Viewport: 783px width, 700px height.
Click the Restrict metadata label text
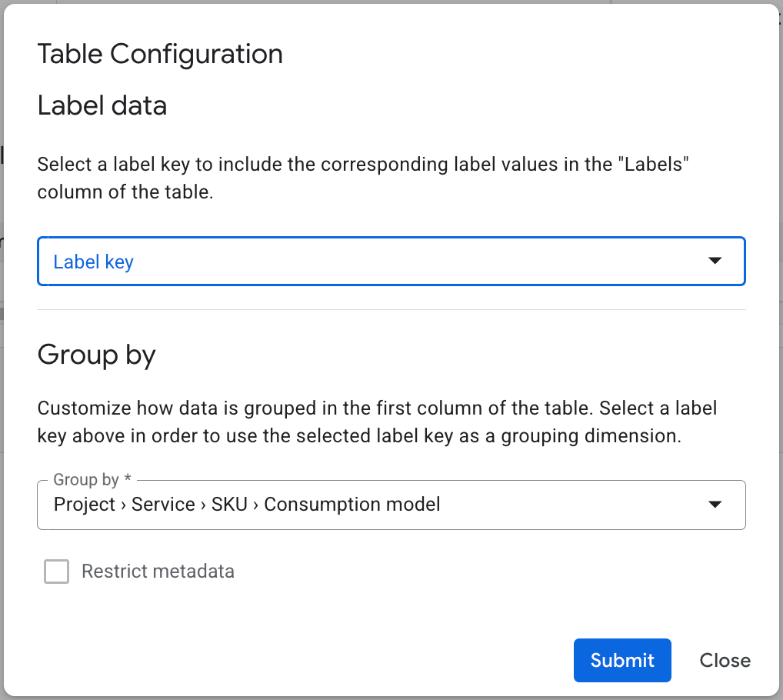(158, 572)
